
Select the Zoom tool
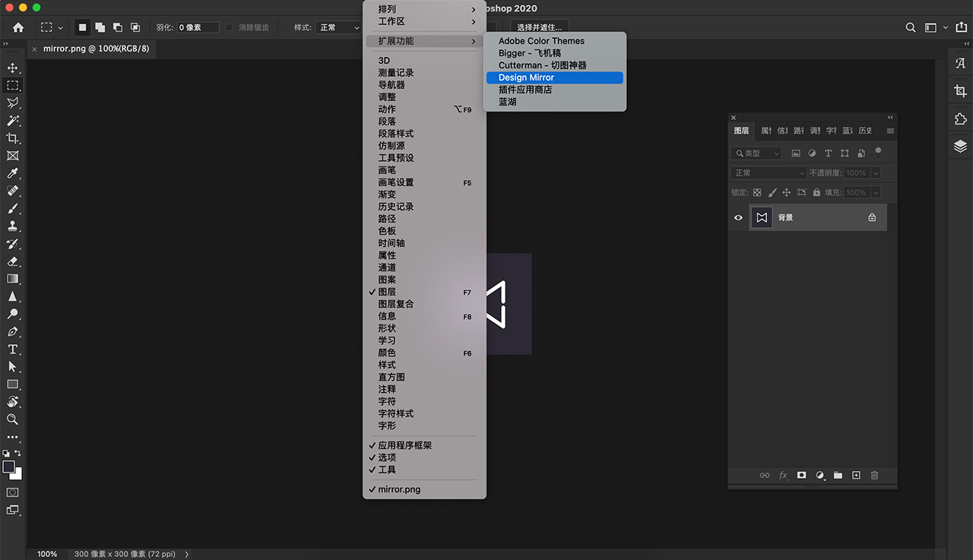pos(12,419)
